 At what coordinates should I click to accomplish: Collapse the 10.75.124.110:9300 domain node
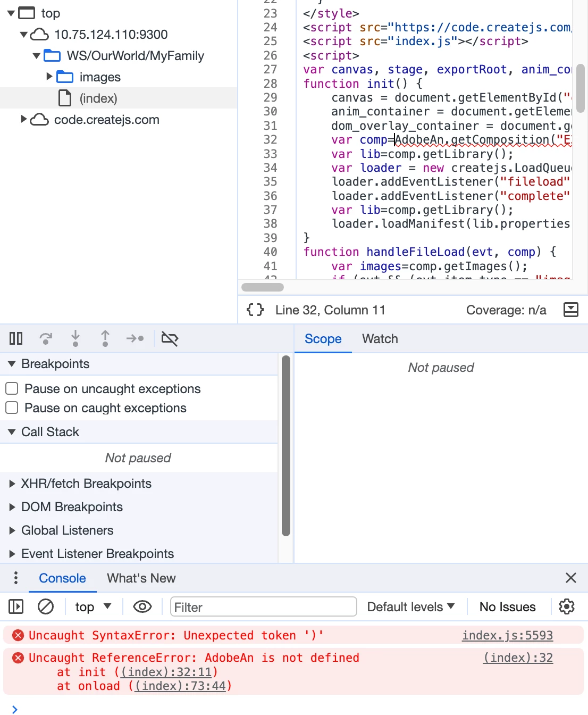click(x=23, y=35)
